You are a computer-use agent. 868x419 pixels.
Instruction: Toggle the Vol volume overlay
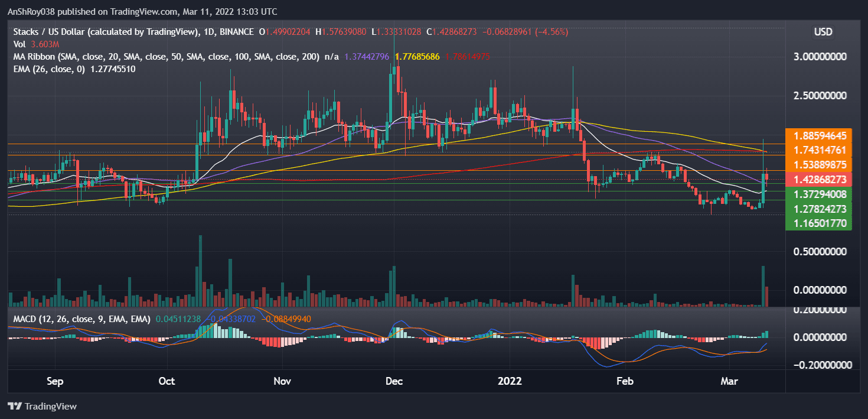[x=18, y=44]
